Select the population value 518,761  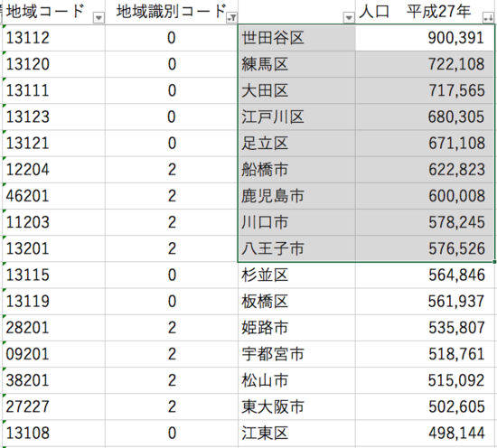coord(425,354)
